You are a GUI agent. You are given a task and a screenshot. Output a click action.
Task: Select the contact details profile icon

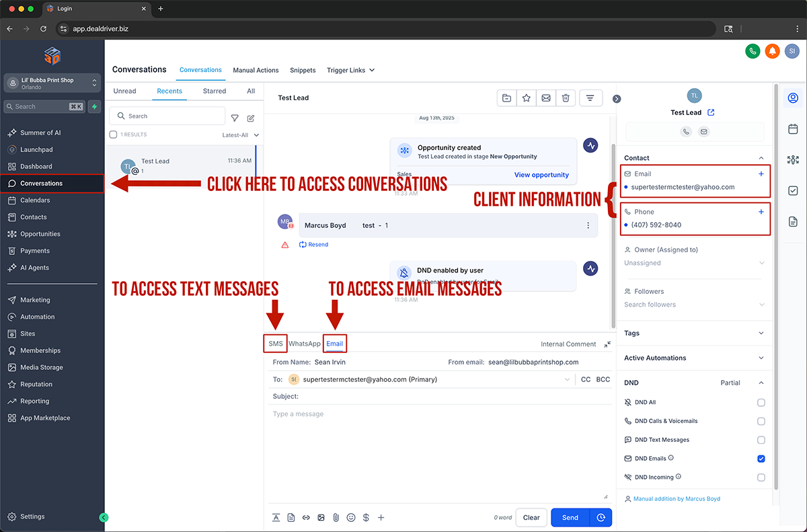tap(793, 98)
